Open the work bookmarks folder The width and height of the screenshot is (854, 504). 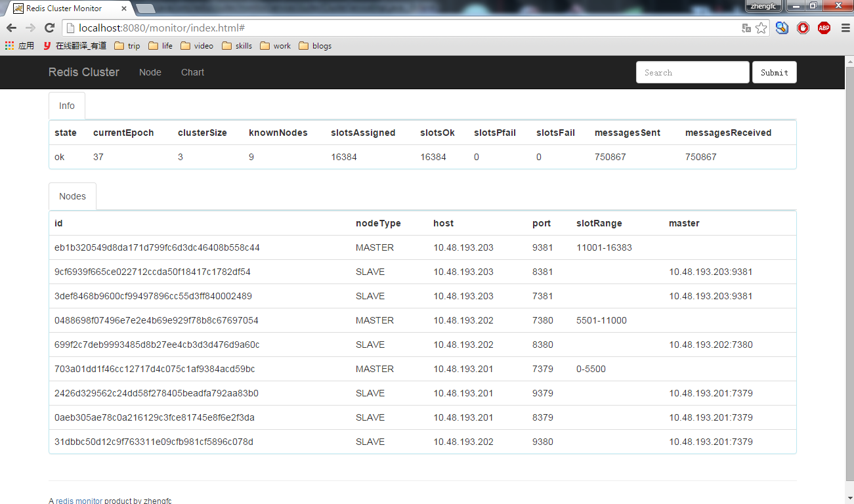[x=276, y=46]
